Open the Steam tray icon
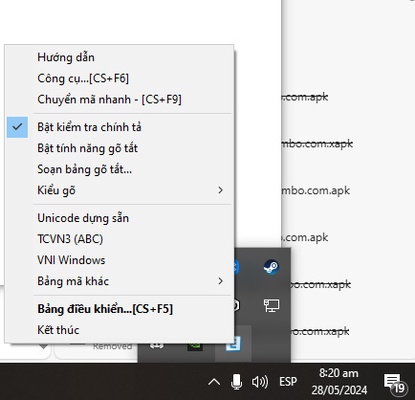 coord(271,267)
